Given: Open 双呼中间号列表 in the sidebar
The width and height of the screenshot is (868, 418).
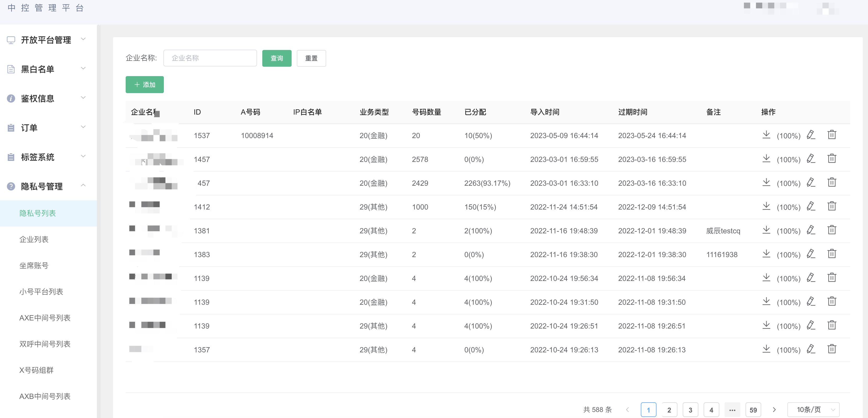Looking at the screenshot, I should (48, 344).
